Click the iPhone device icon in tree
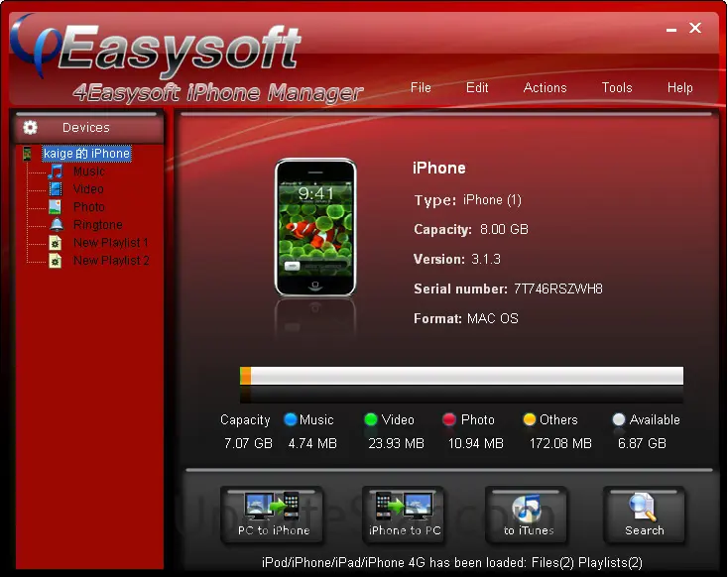 click(x=28, y=154)
